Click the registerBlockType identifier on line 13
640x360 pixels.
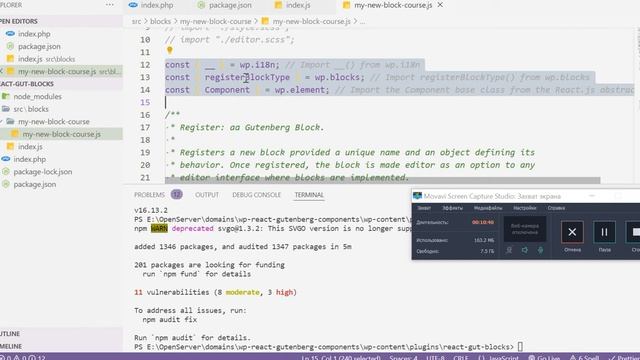click(x=247, y=78)
